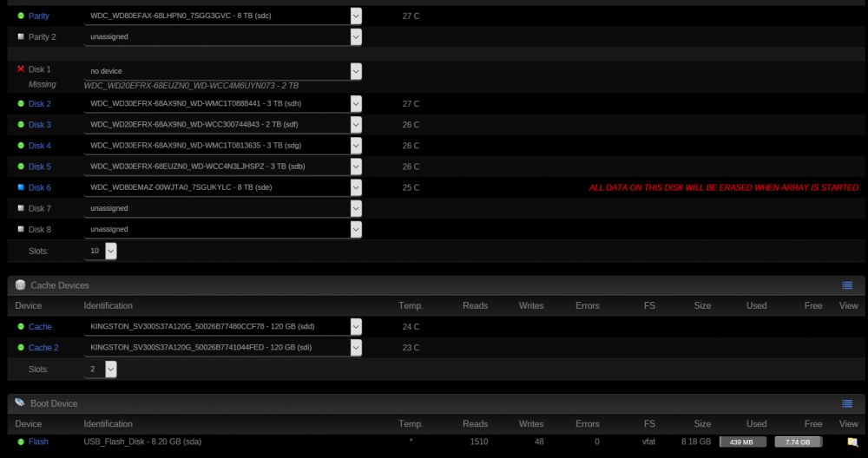Click the Disk 6 temperature 25 C
Image resolution: width=868 pixels, height=458 pixels.
coord(411,187)
